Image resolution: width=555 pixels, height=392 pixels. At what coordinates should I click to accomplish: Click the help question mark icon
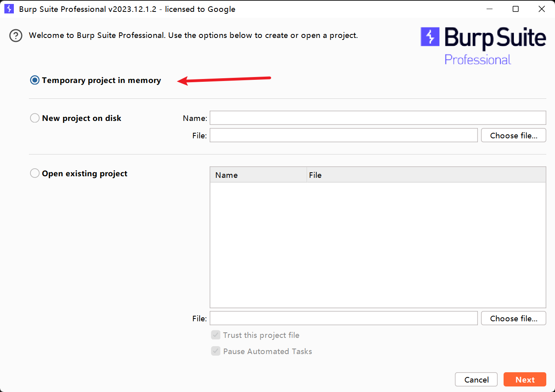(16, 36)
